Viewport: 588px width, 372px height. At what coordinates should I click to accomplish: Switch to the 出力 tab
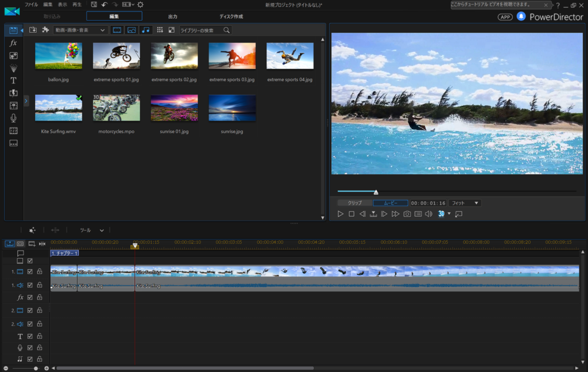pyautogui.click(x=172, y=16)
